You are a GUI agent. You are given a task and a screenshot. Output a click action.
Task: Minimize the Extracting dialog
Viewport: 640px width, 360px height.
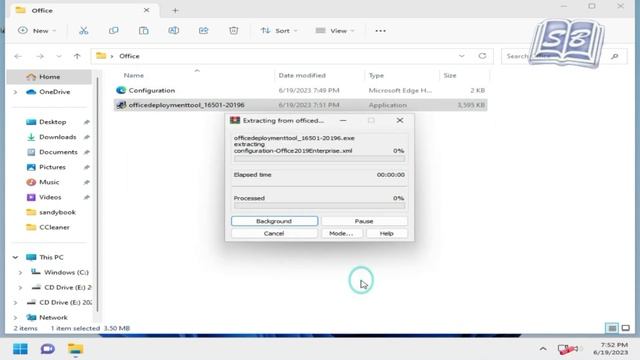click(343, 121)
